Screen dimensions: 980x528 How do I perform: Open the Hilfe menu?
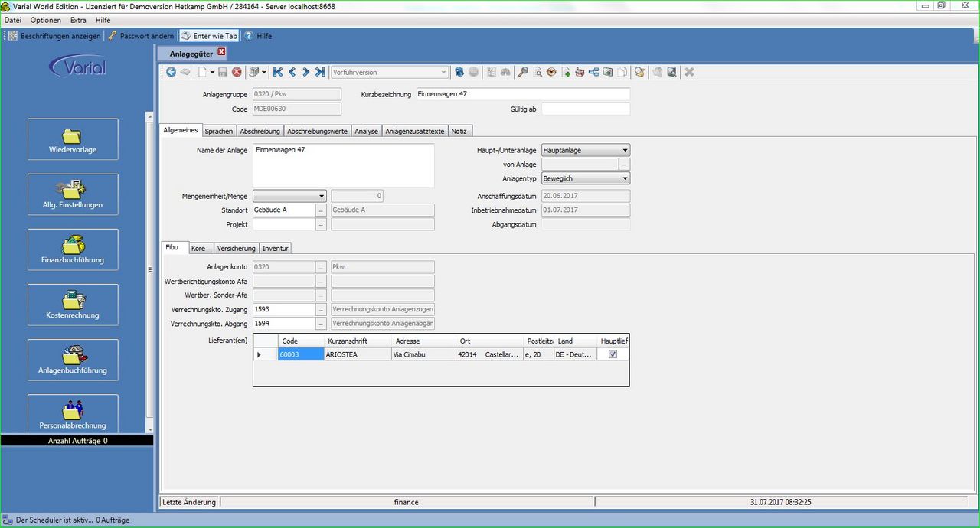tap(103, 20)
